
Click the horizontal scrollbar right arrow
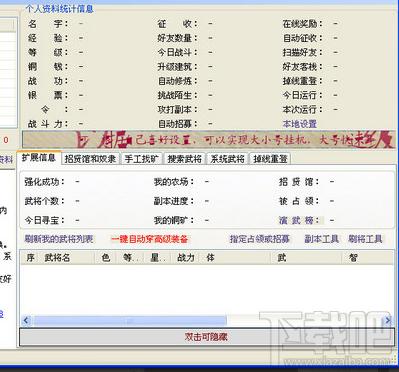tap(388, 321)
